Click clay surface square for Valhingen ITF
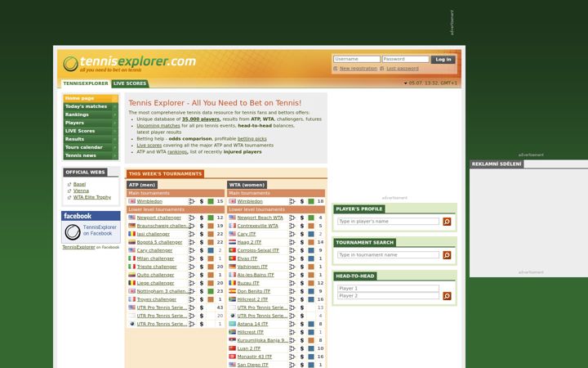Viewport: 588px width, 368px height. [x=311, y=267]
